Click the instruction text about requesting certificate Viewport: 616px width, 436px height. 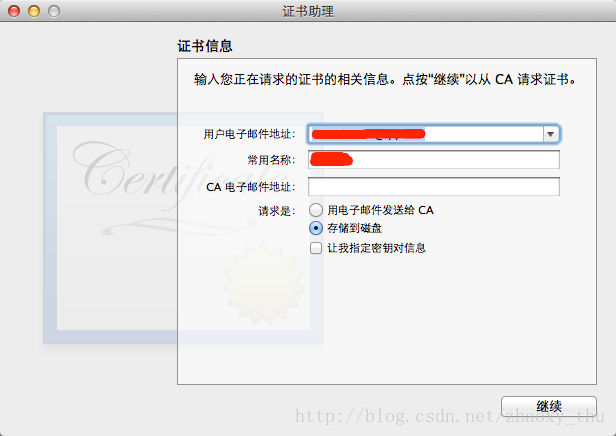(x=385, y=79)
